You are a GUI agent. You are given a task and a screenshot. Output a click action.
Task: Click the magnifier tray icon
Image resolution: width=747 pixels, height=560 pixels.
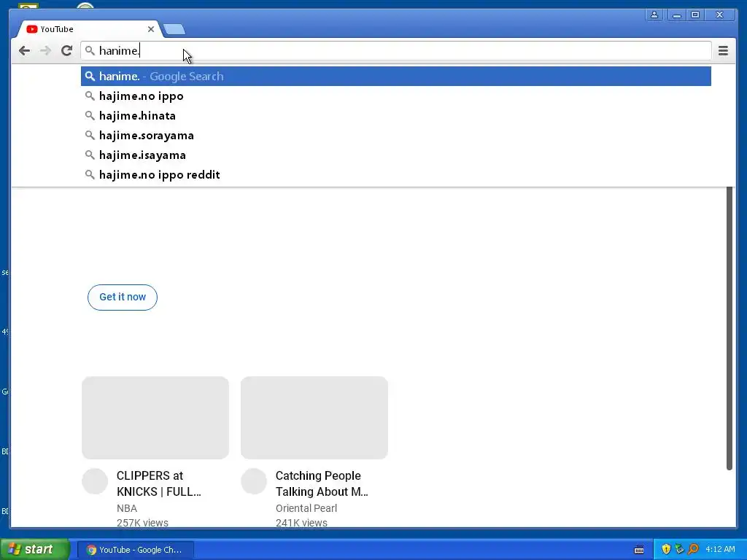point(694,549)
